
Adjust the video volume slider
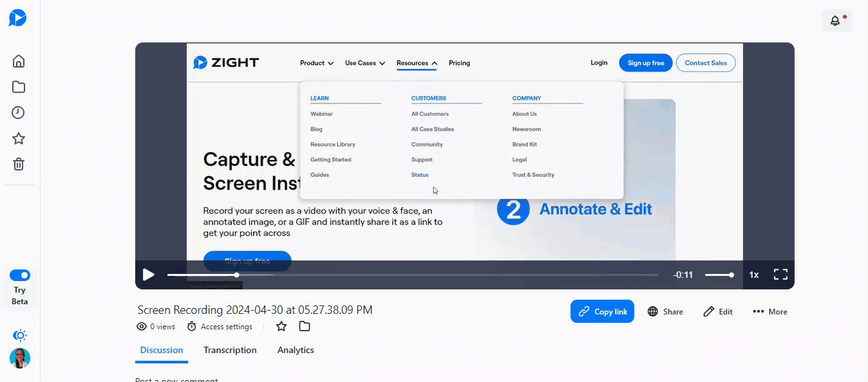[719, 275]
